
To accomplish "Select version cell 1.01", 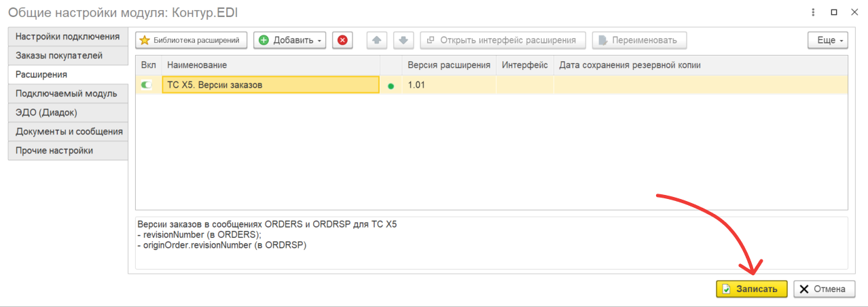I will click(449, 85).
